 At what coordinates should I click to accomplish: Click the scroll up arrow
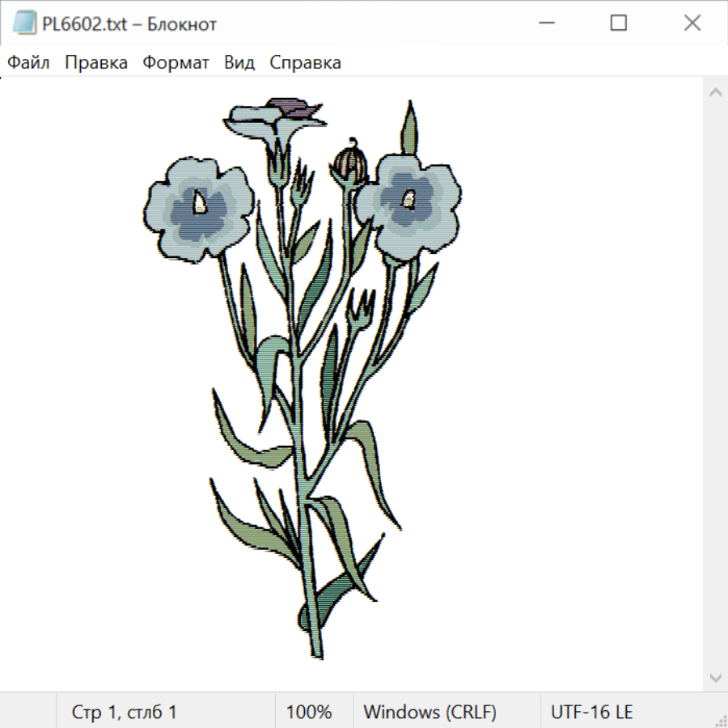tap(715, 93)
